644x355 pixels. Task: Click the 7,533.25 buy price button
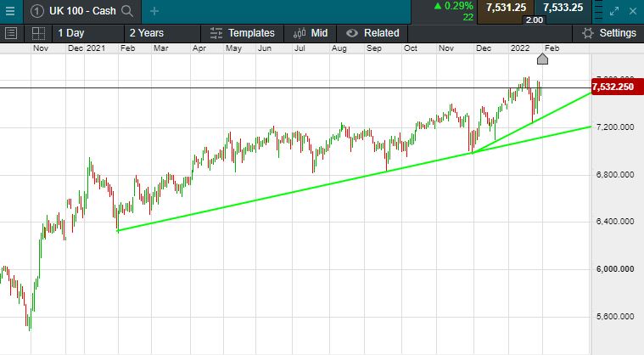click(x=563, y=8)
